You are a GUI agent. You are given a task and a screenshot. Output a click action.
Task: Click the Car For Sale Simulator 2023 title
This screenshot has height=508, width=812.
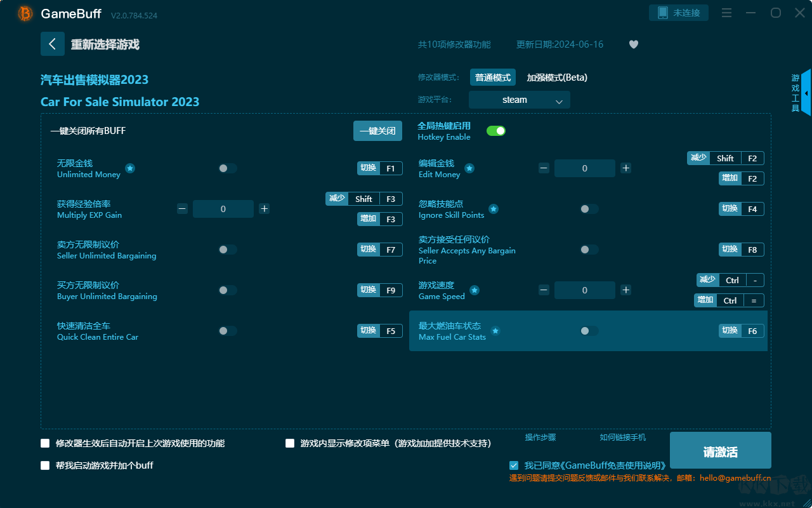(x=120, y=102)
